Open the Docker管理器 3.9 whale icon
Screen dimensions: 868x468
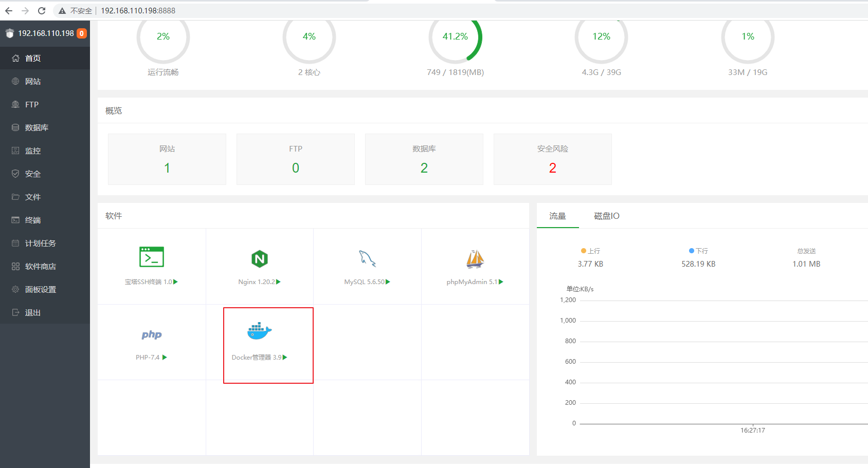pos(259,331)
